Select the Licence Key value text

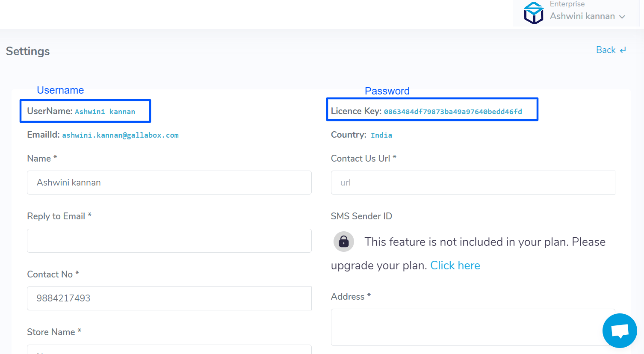pos(453,112)
